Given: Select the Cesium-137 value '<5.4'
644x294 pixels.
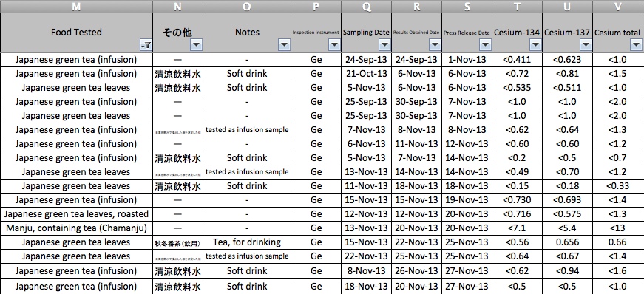Looking at the screenshot, I should coord(567,228).
